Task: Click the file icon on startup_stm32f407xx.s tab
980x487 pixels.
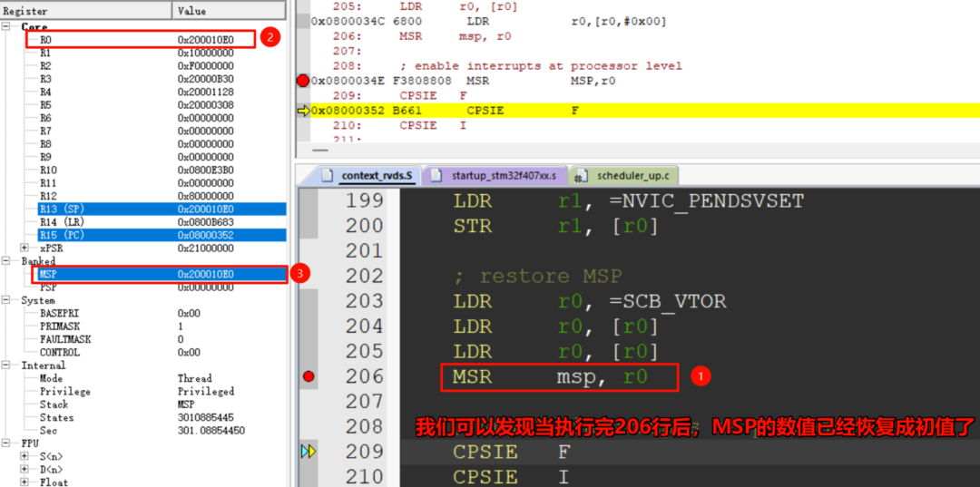Action: coord(436,176)
